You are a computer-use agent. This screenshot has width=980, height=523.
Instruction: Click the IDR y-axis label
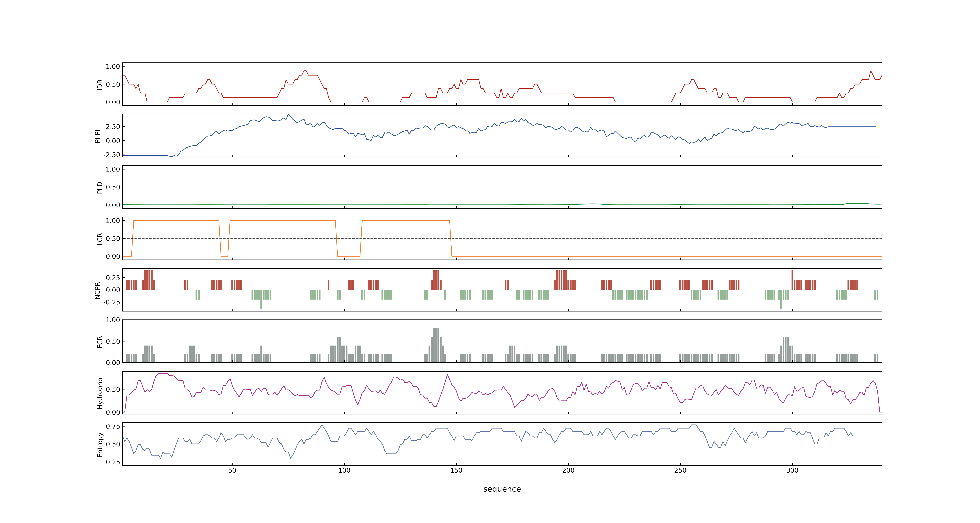tap(100, 85)
